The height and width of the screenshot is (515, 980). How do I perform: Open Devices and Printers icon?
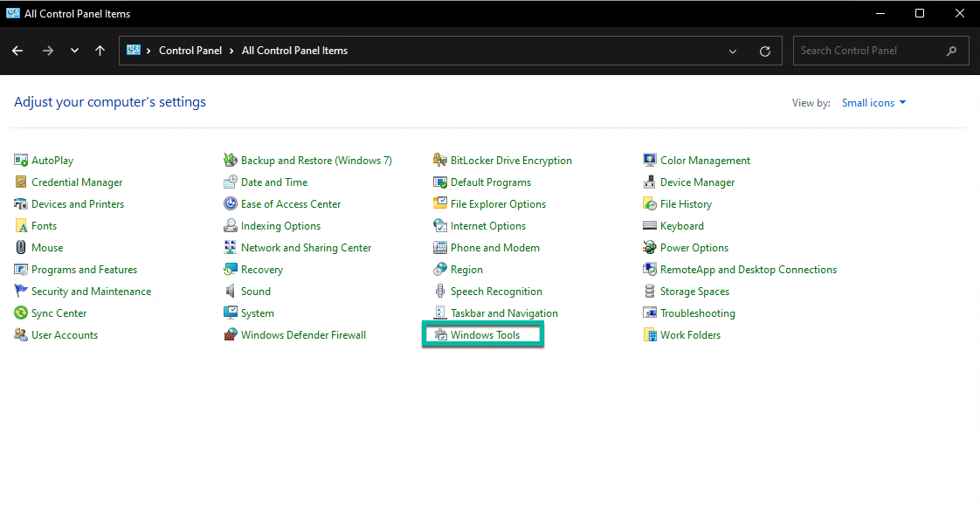[x=21, y=204]
